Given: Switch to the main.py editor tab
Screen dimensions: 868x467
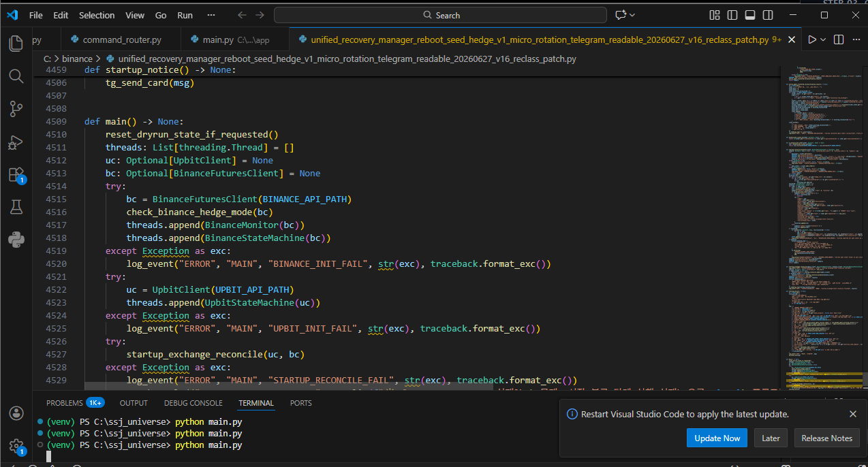Looking at the screenshot, I should 235,40.
